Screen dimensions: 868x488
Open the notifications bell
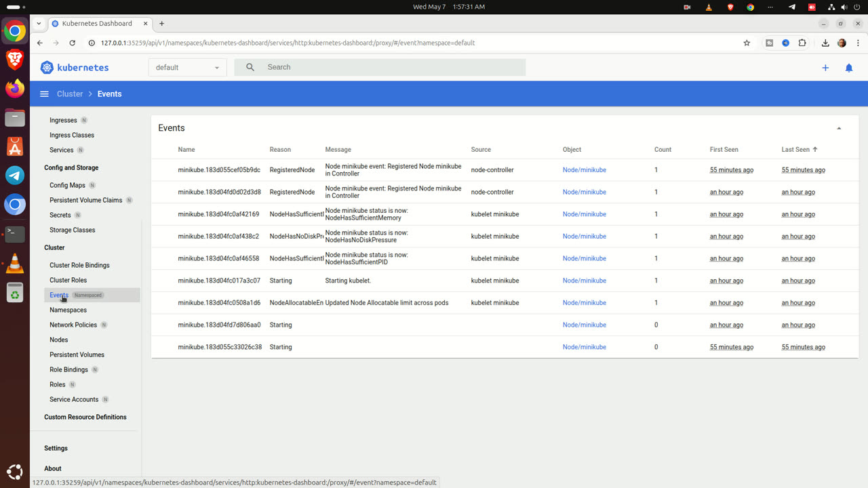tap(849, 68)
